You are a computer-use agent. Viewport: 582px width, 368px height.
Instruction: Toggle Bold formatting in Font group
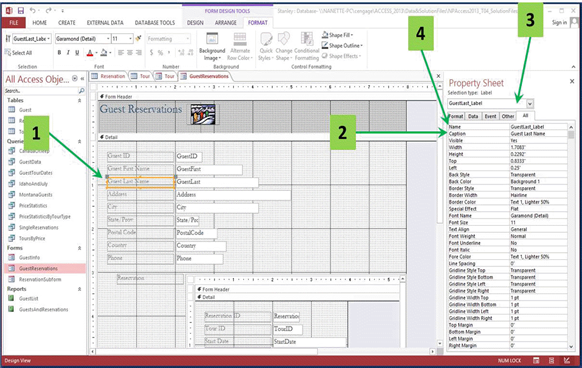pos(59,53)
